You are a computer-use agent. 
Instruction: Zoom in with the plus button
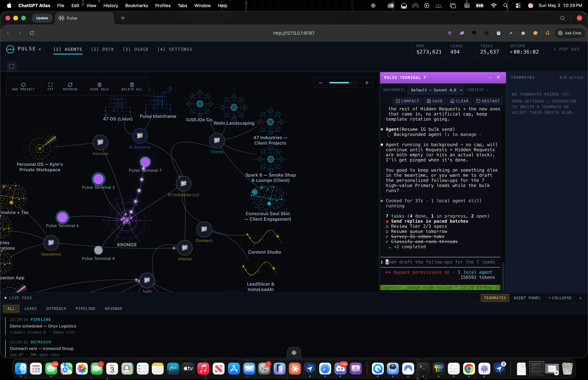coord(367,83)
